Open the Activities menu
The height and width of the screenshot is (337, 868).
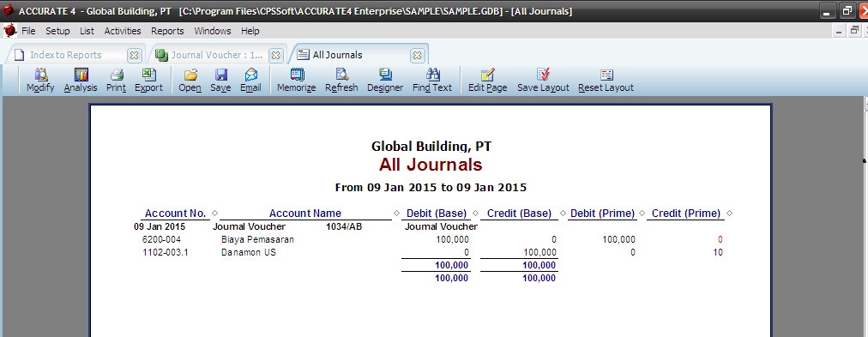123,31
